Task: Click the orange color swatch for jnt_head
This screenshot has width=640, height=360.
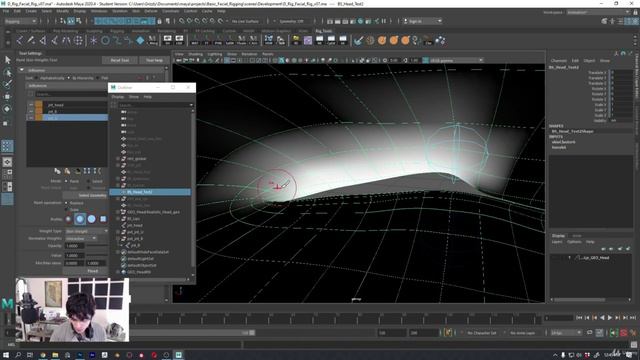Action: coord(39,105)
